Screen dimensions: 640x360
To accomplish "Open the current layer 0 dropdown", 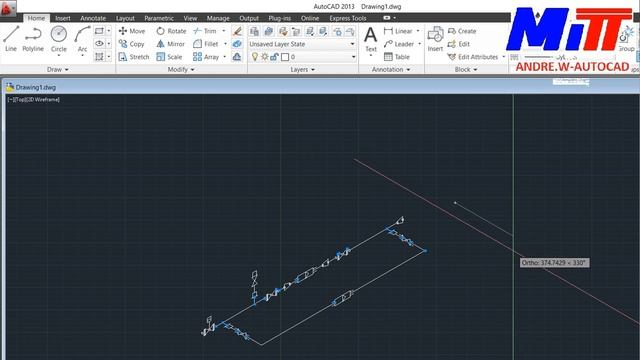I will click(x=353, y=57).
